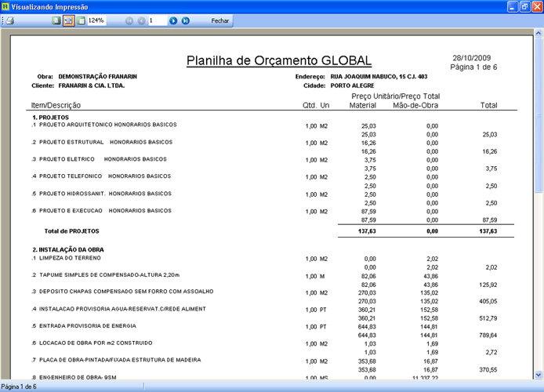544x392 pixels.
Task: Toggle the fit page width icon
Action: 68,21
